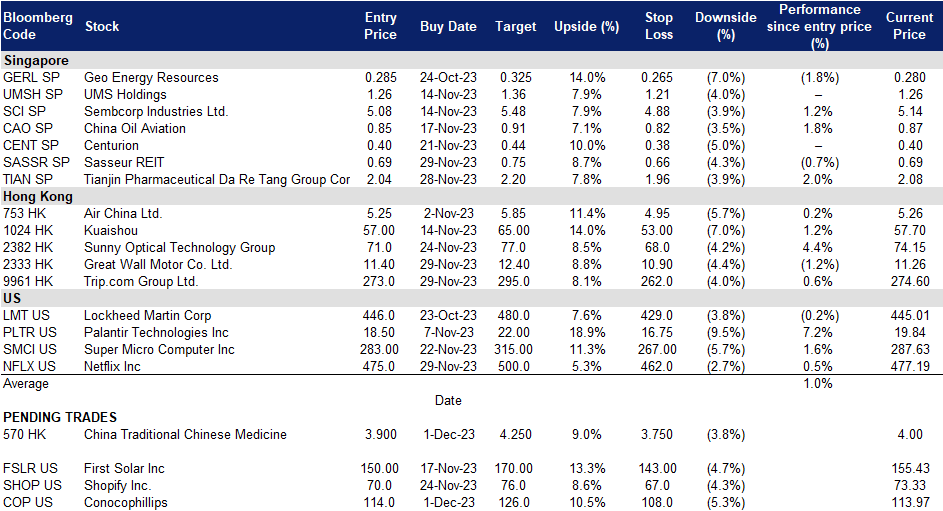Click the 'Netflix Inc' stock cell

click(x=112, y=366)
